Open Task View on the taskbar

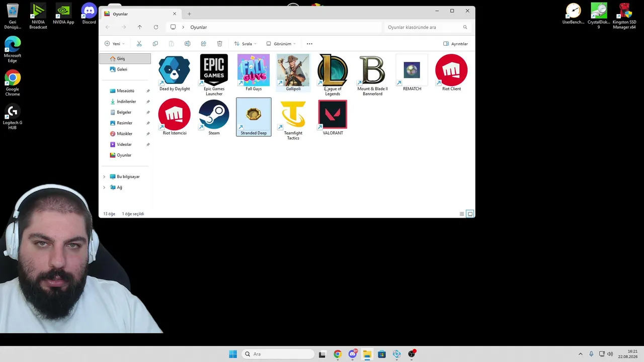323,354
